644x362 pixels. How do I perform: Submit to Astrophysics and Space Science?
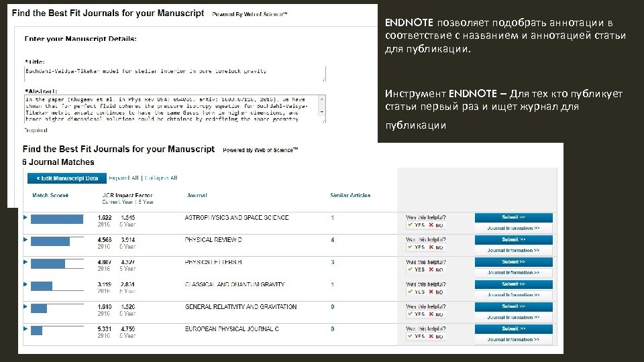[x=513, y=217]
